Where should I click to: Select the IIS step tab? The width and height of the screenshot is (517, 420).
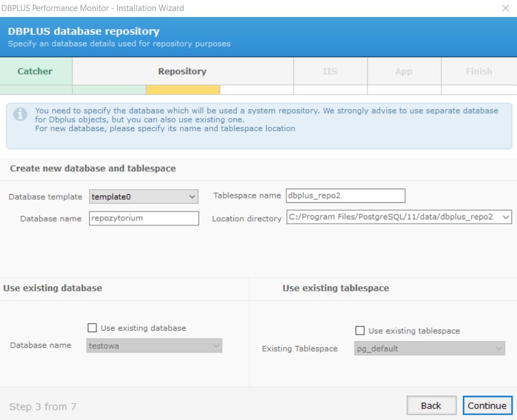coord(330,71)
